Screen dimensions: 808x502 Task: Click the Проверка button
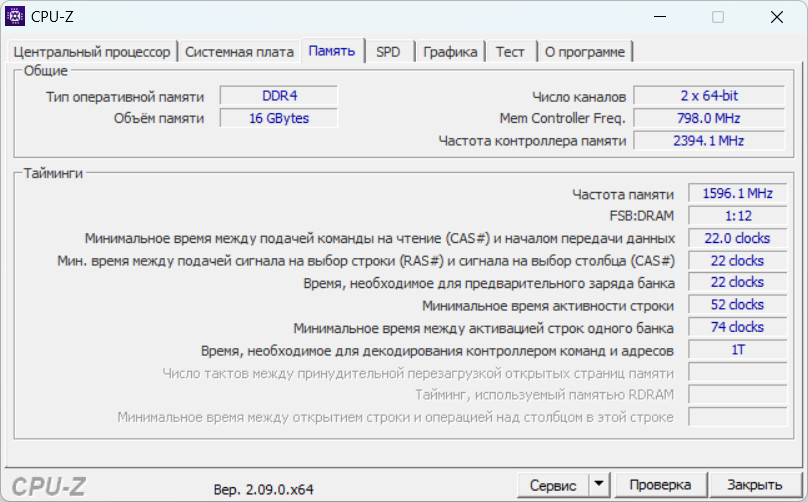click(x=660, y=485)
